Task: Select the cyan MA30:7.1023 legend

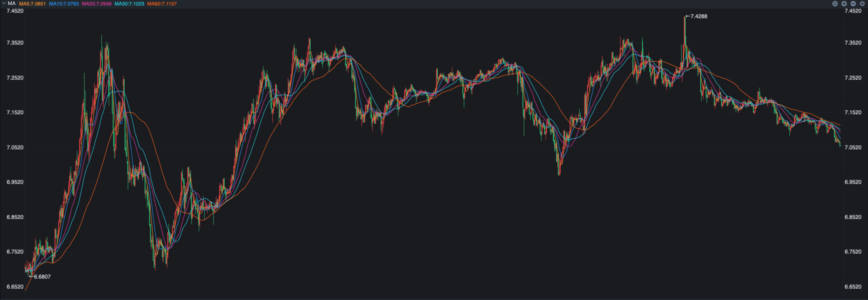Action: [129, 4]
